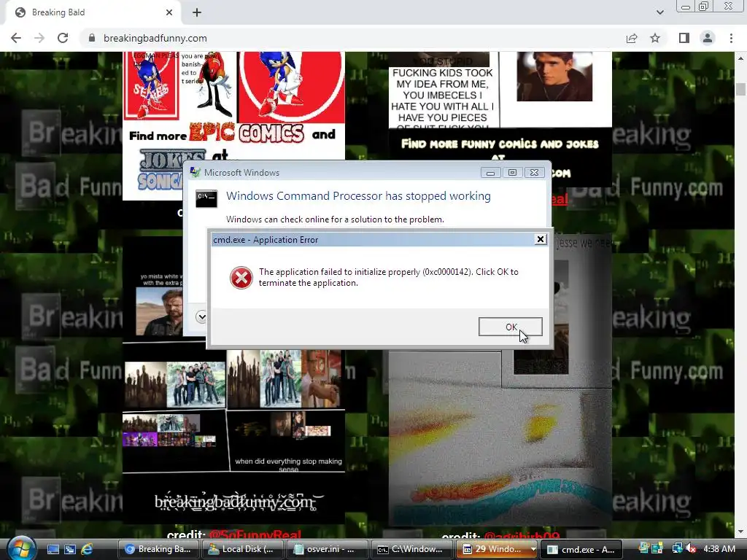The height and width of the screenshot is (560, 747).
Task: Toggle Chrome side panel
Action: [x=684, y=38]
